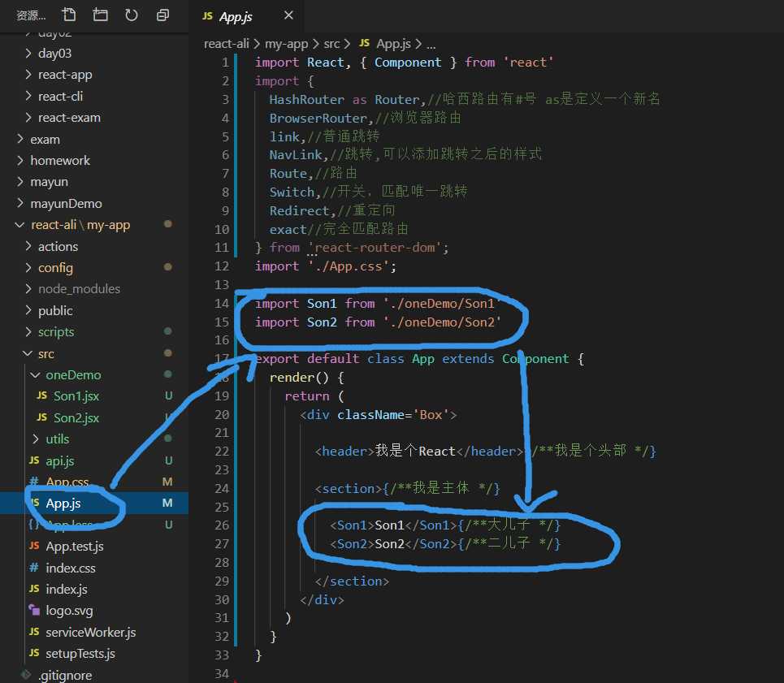The height and width of the screenshot is (683, 784).
Task: Expand the node_modules folder
Action: (x=28, y=289)
